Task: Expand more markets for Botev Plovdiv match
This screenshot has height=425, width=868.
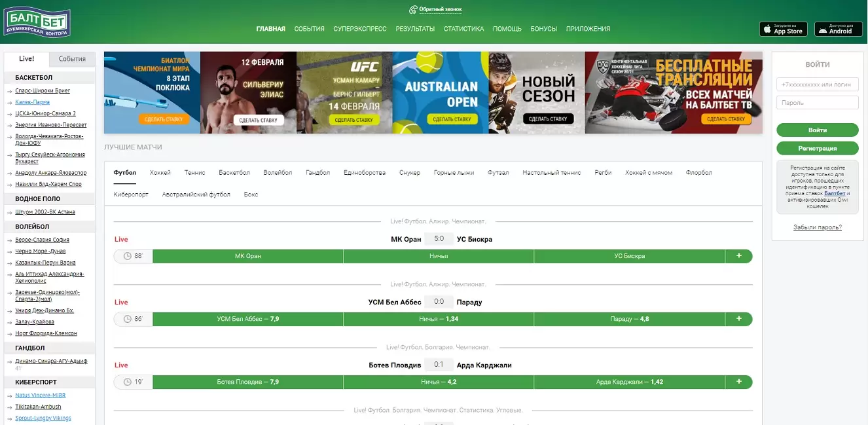Action: [739, 382]
